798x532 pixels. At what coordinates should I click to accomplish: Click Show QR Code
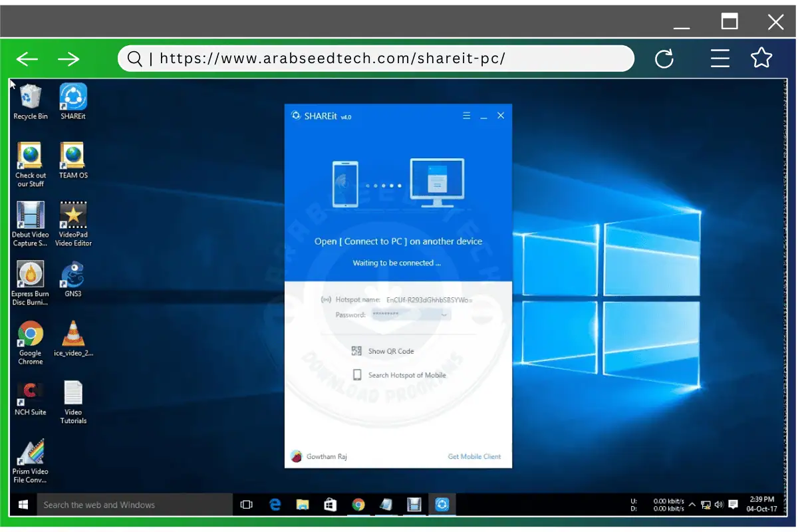[391, 351]
